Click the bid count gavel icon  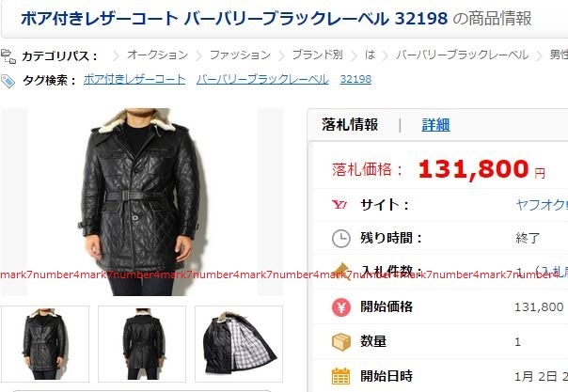click(x=341, y=272)
